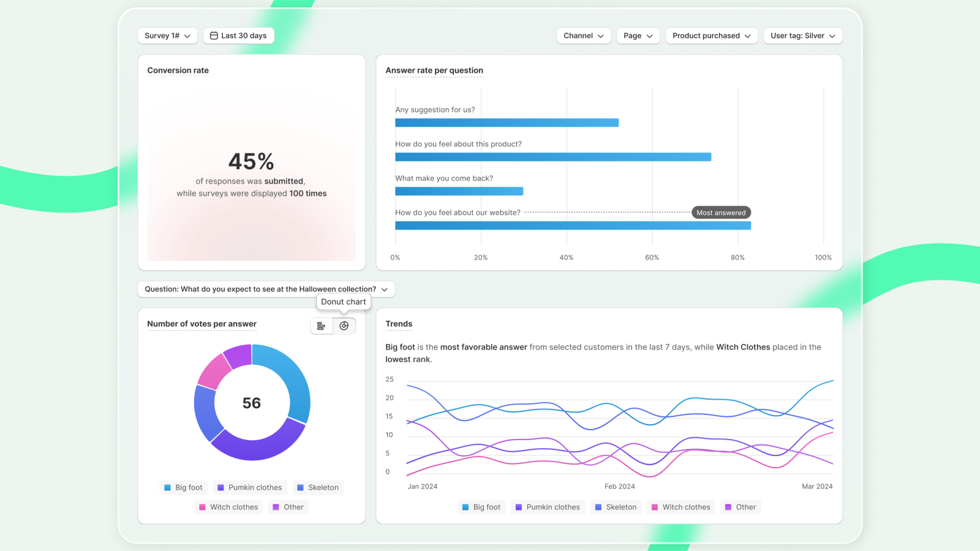Click the 'What make you come back?' label
This screenshot has width=980, height=551.
pos(444,178)
